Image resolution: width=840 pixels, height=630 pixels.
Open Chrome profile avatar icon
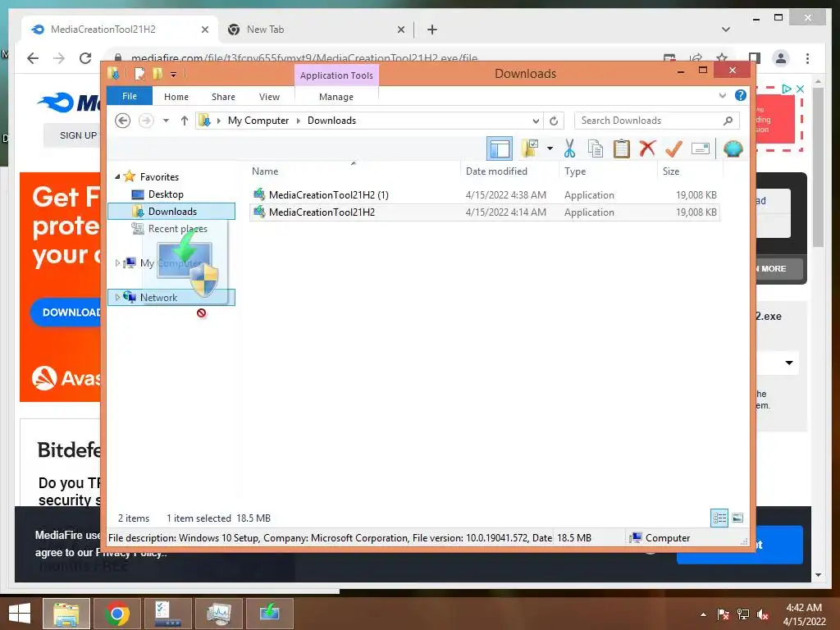pyautogui.click(x=781, y=58)
